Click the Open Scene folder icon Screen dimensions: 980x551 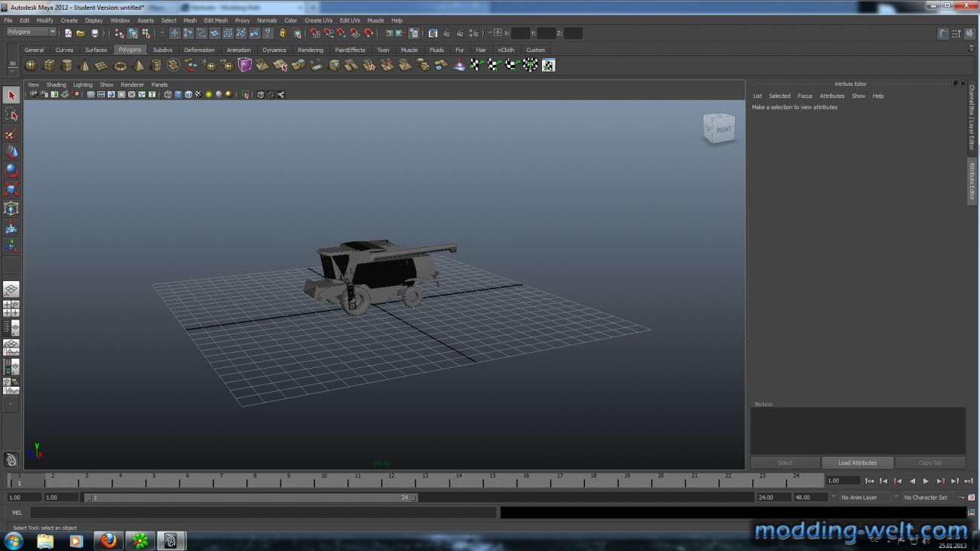coord(81,33)
